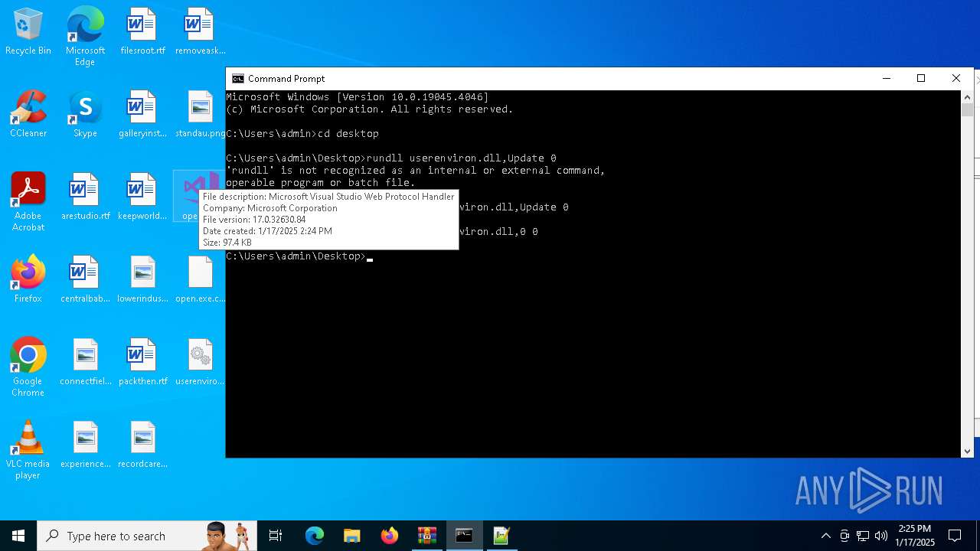Select the Adobe Acrobat desktop shortcut
Viewport: 980px width, 551px height.
pyautogui.click(x=28, y=201)
